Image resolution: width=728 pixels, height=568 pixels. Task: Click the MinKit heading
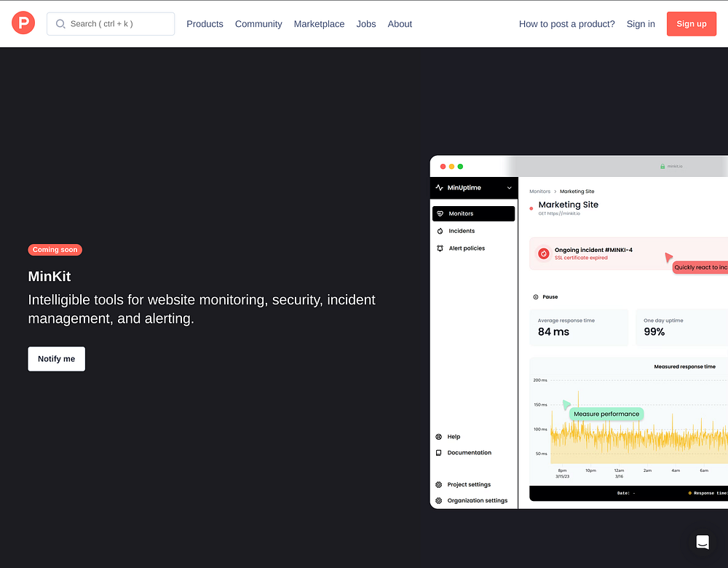pos(50,276)
